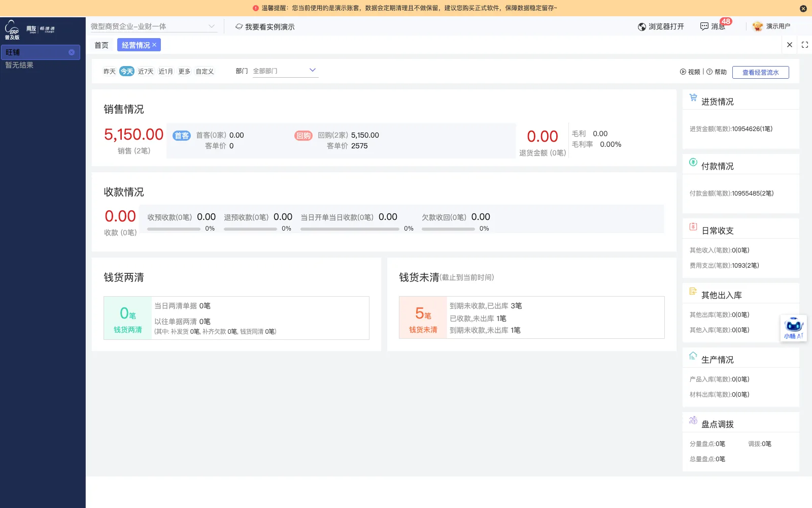
Task: Switch to the 首页 tab
Action: (101, 45)
